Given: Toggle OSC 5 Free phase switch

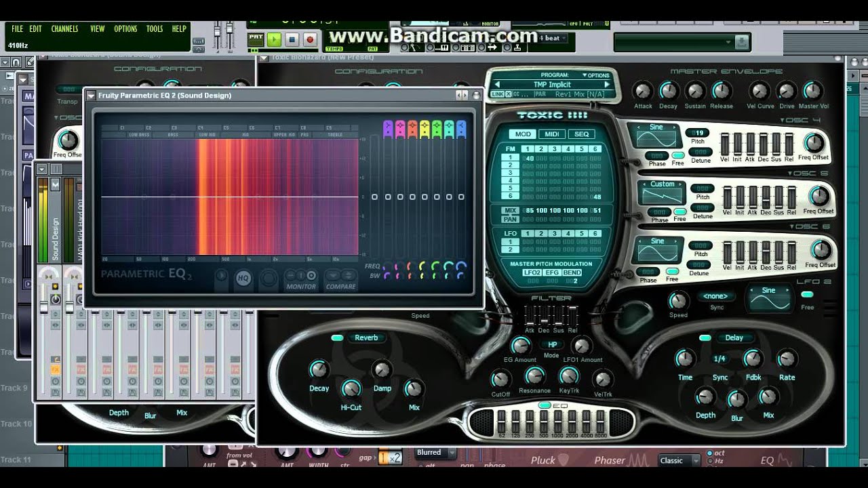Looking at the screenshot, I should [x=679, y=212].
